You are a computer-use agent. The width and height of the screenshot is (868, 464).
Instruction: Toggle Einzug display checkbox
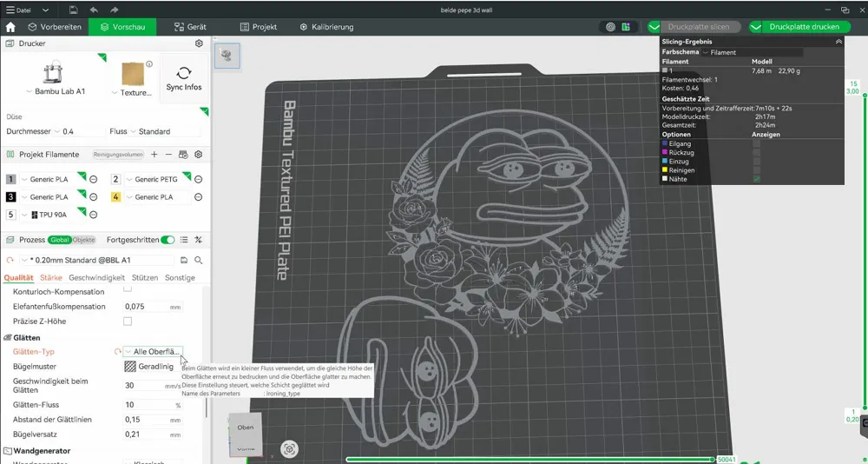tap(756, 162)
